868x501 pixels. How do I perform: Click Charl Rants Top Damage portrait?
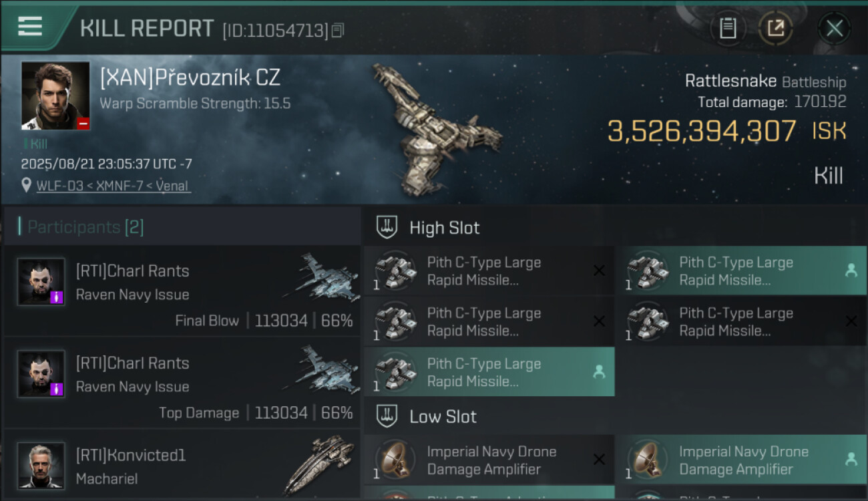tap(41, 374)
